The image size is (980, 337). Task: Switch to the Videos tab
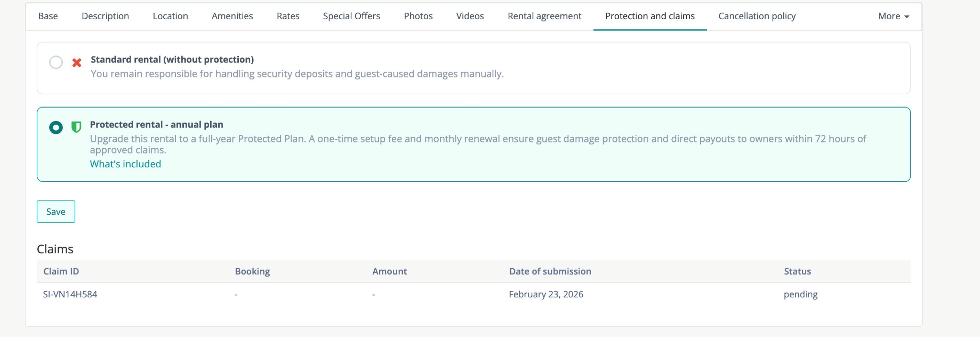470,16
